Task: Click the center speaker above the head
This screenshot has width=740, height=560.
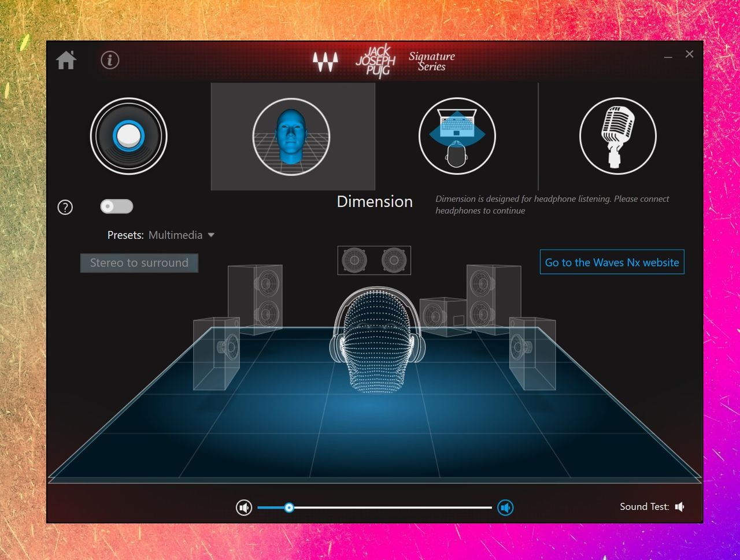Action: [x=374, y=260]
